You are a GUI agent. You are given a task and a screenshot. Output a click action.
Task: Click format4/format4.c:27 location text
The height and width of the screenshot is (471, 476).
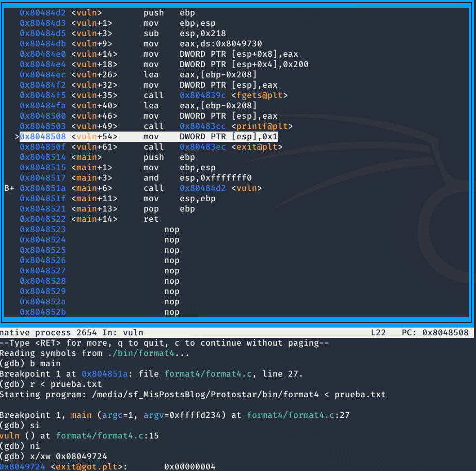pyautogui.click(x=298, y=415)
